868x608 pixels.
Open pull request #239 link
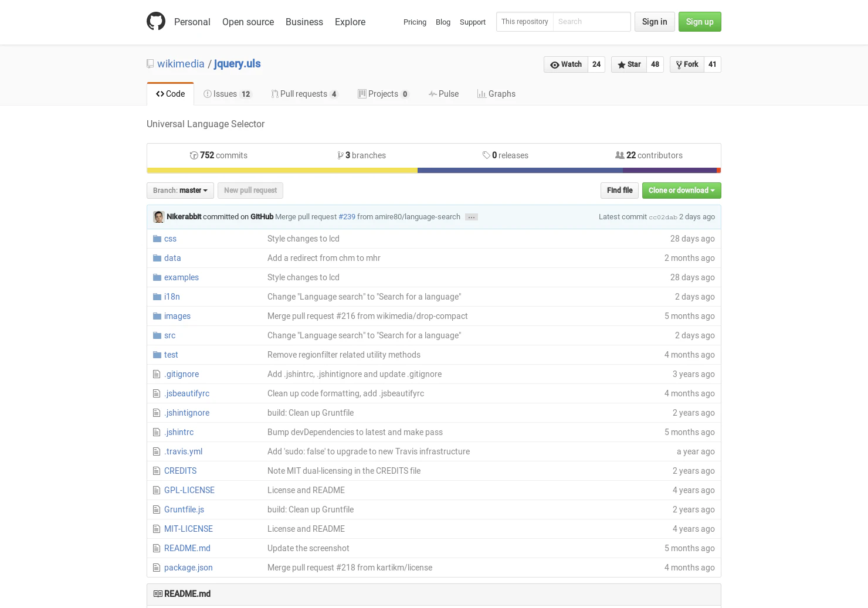[347, 216]
